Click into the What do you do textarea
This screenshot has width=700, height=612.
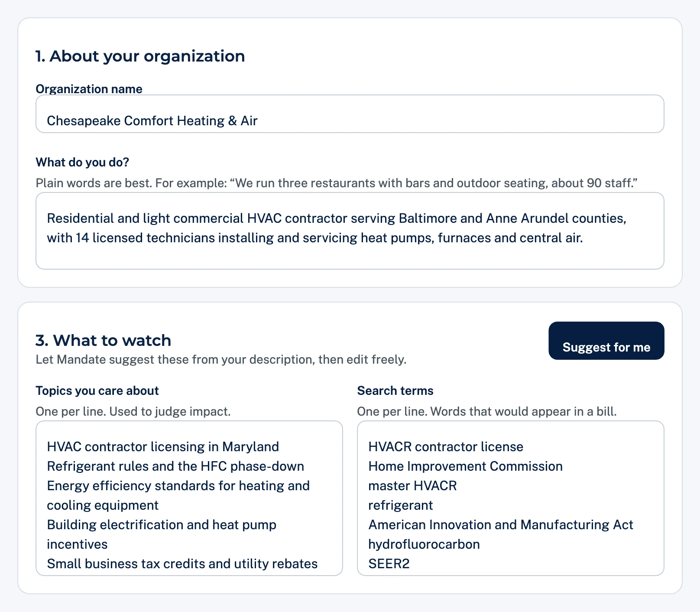click(x=350, y=231)
